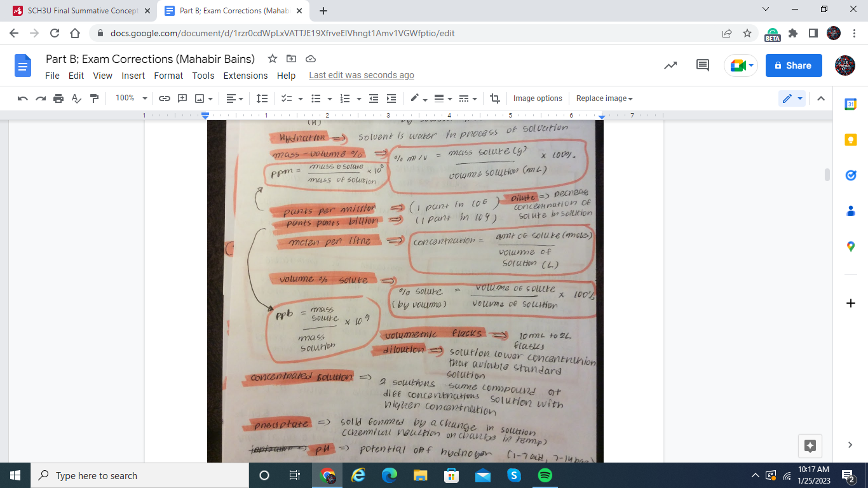Viewport: 868px width, 488px height.
Task: Click the Share button
Action: (793, 65)
